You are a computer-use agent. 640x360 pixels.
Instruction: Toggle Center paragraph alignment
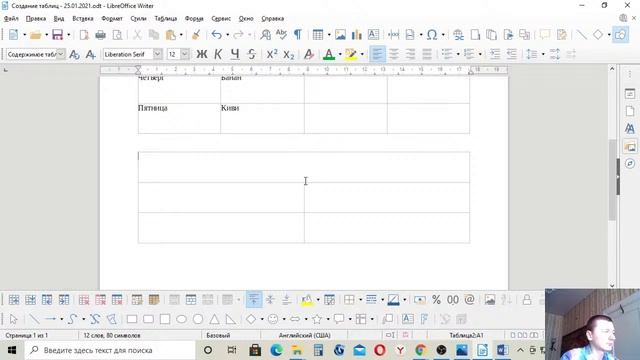click(x=394, y=54)
